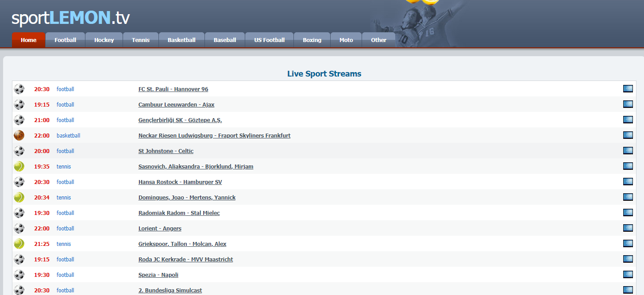Screen dimensions: 644x295
Task: Open stream screen icon for Radomiak Radom match
Action: (x=628, y=213)
